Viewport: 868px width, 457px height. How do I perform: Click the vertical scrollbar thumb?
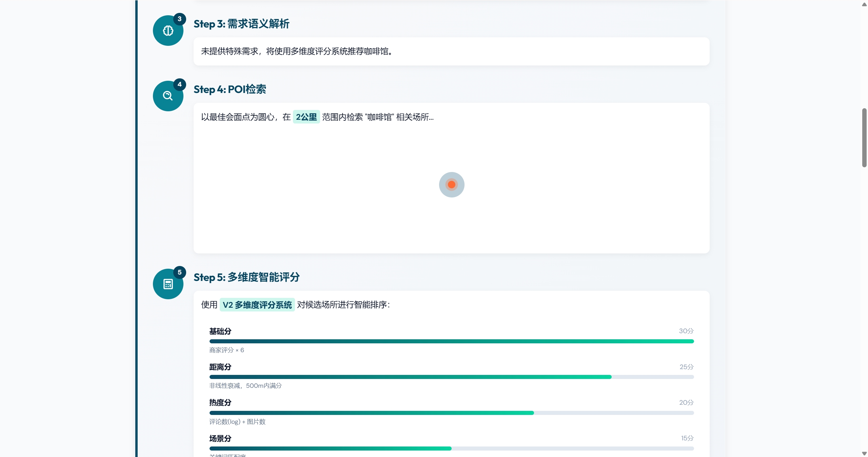pos(864,137)
